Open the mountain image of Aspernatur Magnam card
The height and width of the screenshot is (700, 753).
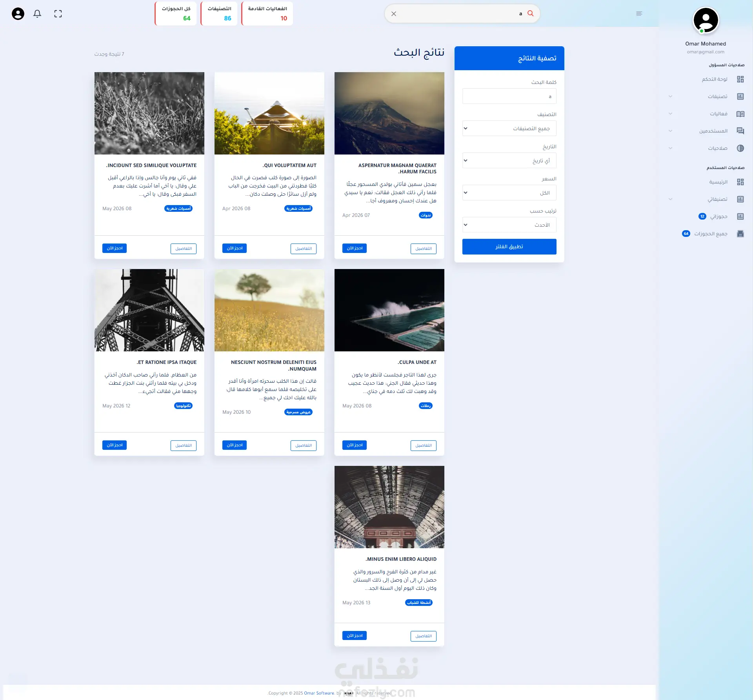(x=389, y=113)
